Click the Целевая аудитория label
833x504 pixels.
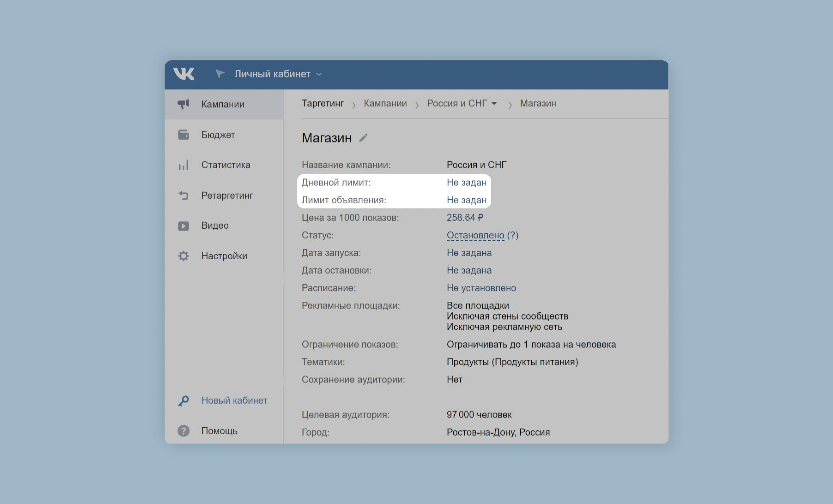tap(346, 415)
